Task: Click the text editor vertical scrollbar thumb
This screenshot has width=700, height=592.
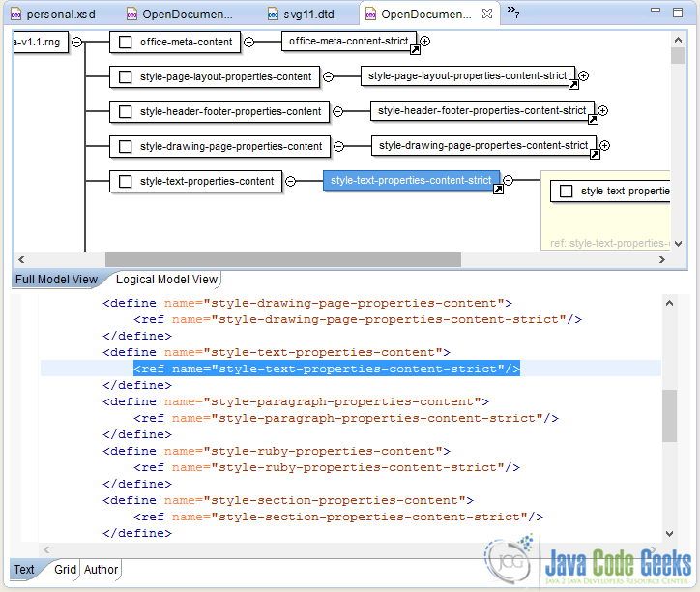Action: tap(669, 416)
